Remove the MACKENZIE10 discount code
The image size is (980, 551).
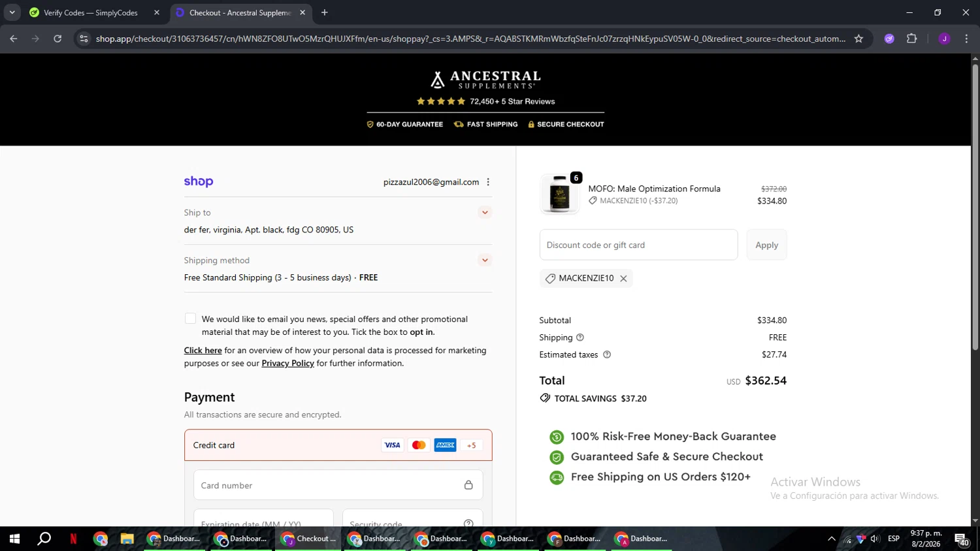(x=623, y=279)
